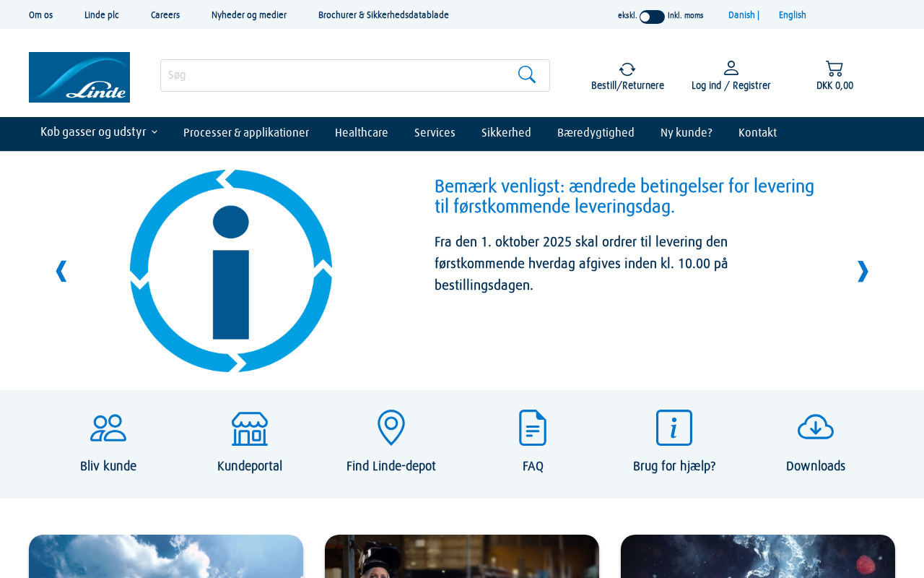Open the Careers link

(x=165, y=15)
